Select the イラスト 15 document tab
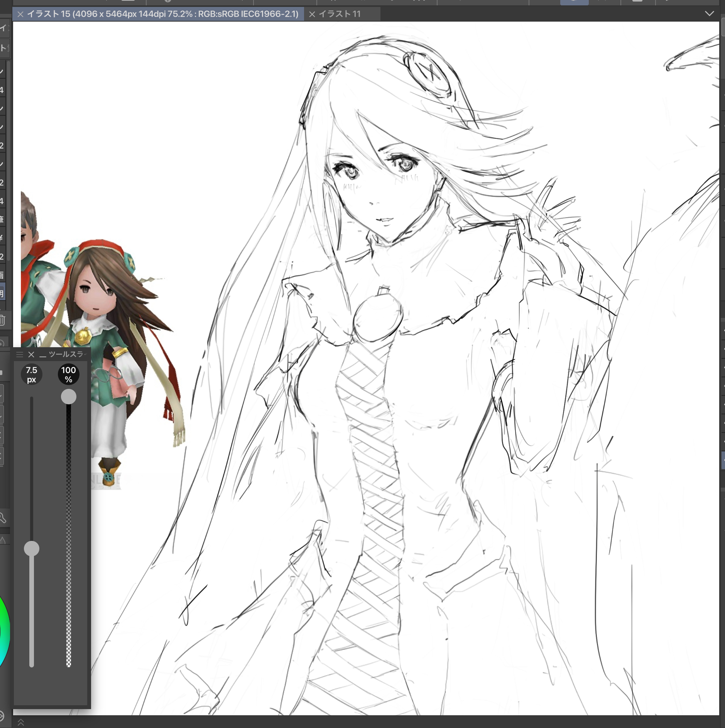The height and width of the screenshot is (728, 725). [x=162, y=14]
